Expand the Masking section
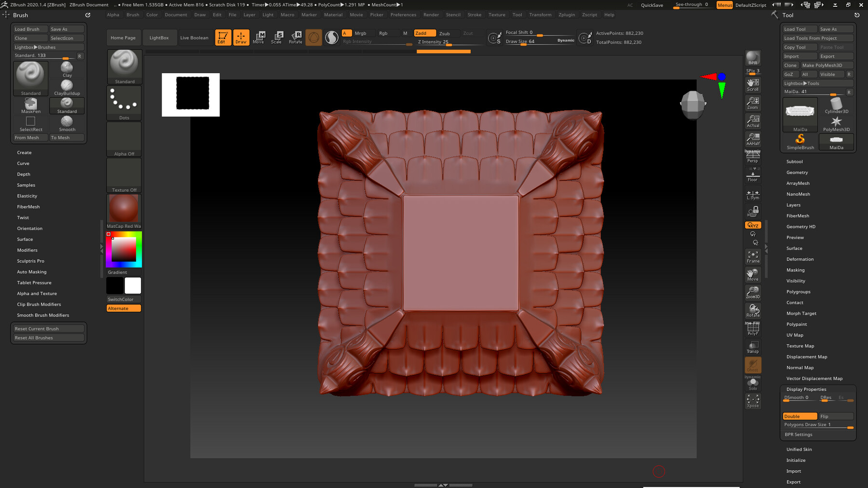868x488 pixels. pos(795,270)
